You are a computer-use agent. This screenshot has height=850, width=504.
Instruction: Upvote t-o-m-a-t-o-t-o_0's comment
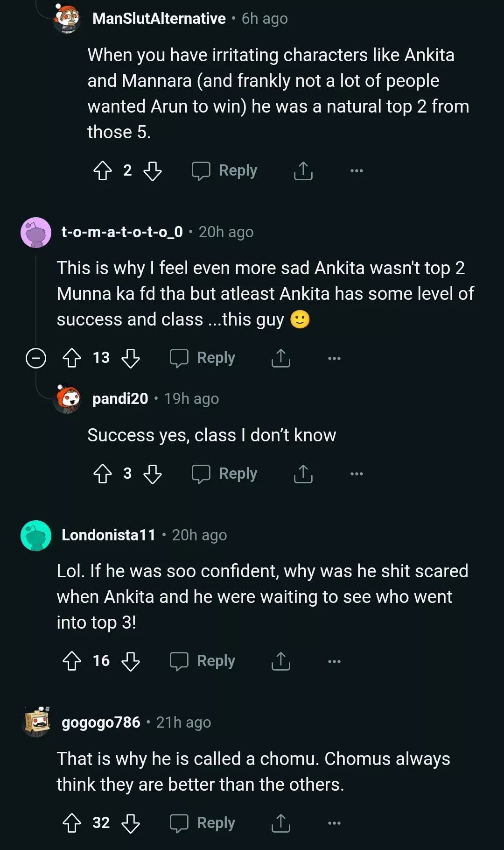tap(72, 358)
